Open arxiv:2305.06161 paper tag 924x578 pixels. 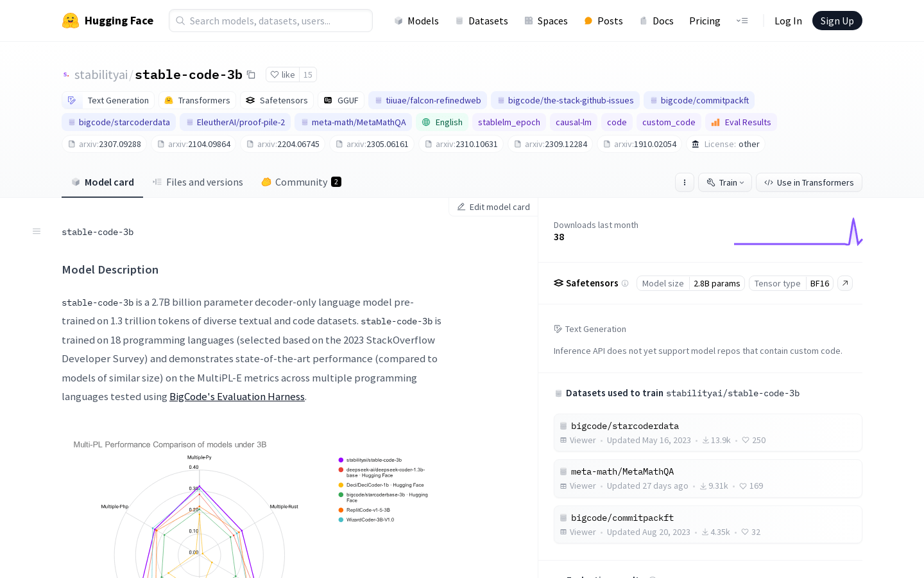372,144
